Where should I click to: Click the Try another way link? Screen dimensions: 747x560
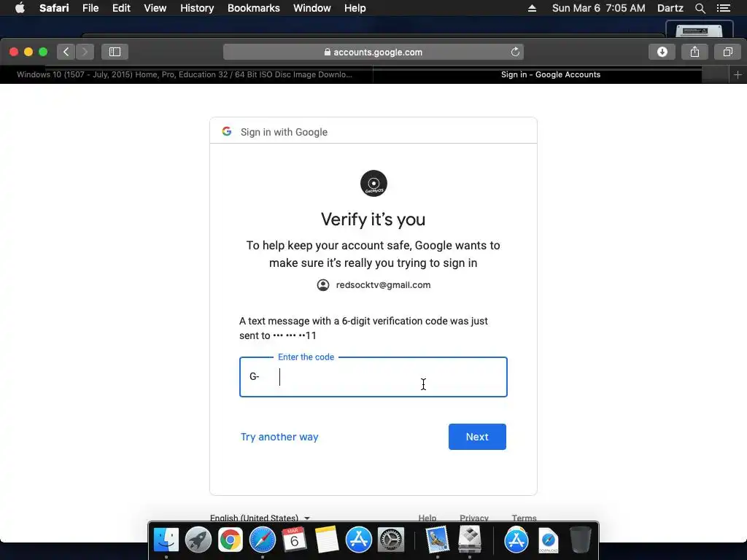pyautogui.click(x=279, y=437)
